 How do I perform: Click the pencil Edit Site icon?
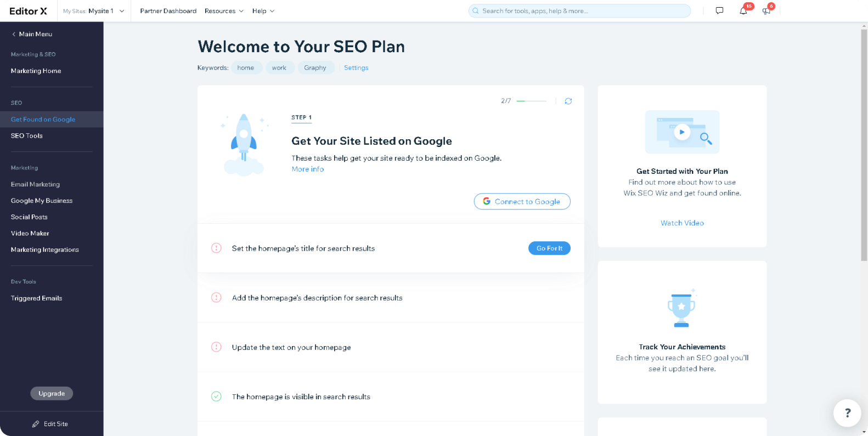pyautogui.click(x=36, y=424)
